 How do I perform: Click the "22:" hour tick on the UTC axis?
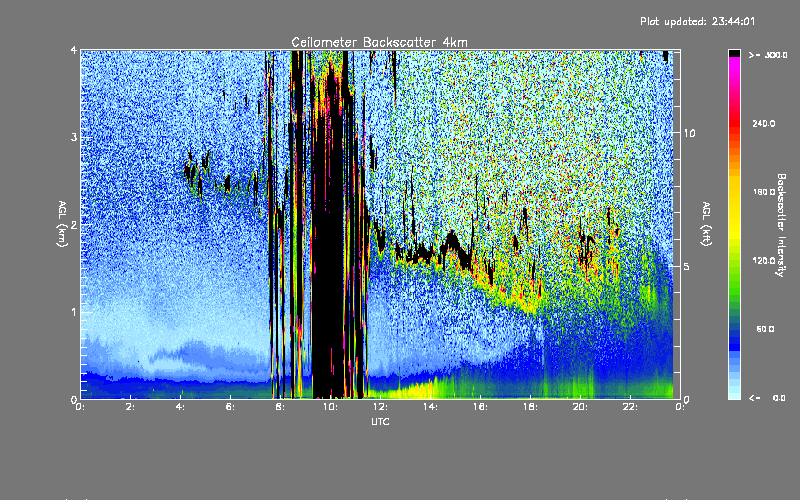click(630, 407)
